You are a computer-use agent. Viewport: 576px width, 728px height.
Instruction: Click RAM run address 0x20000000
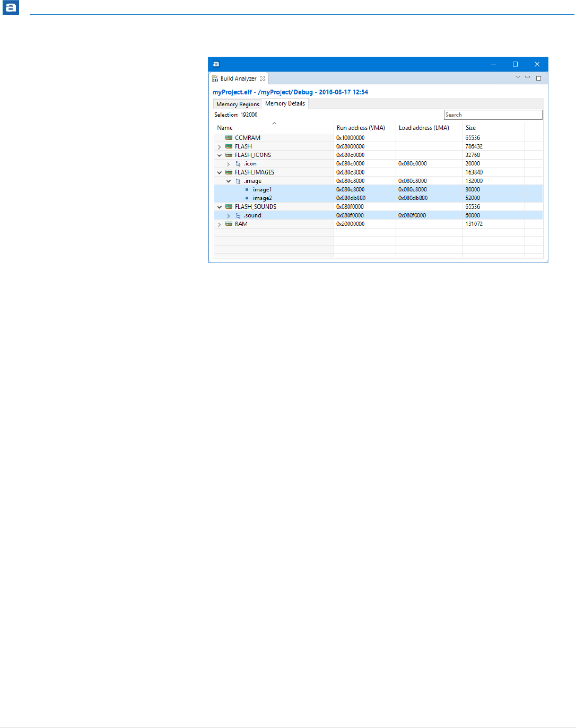(x=351, y=224)
